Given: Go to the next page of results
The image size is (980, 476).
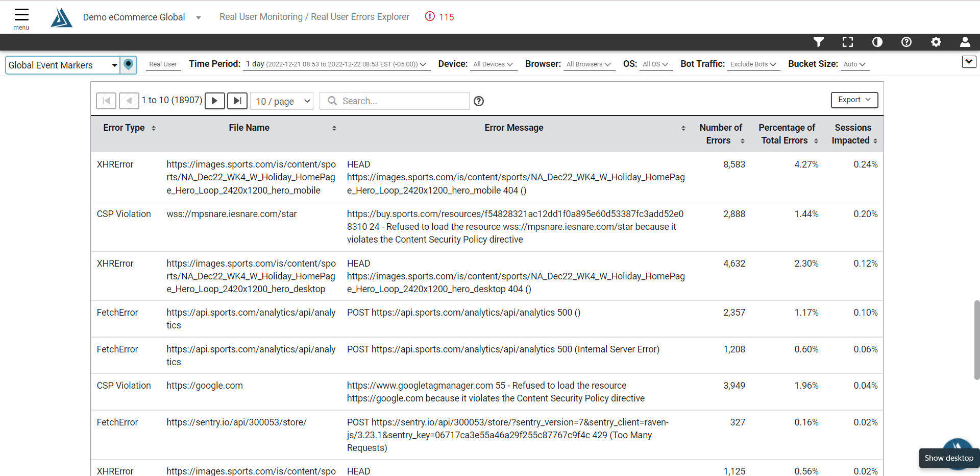Looking at the screenshot, I should click(215, 101).
